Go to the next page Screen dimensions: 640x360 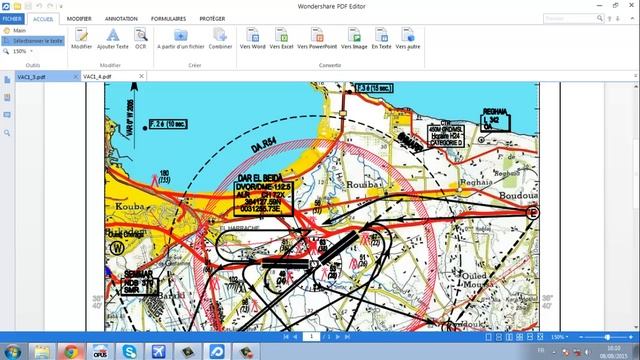coord(338,337)
